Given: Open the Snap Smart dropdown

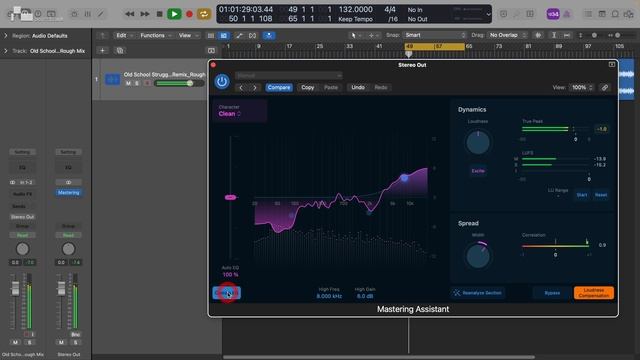Looking at the screenshot, I should [435, 35].
